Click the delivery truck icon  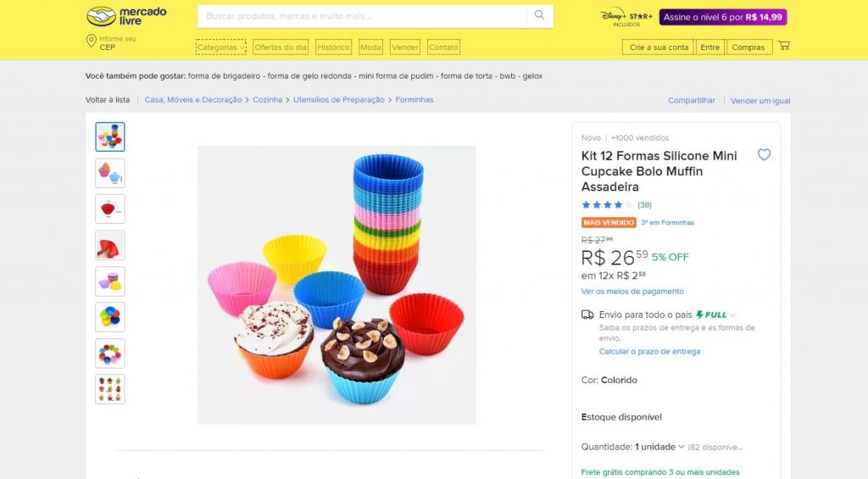point(587,315)
